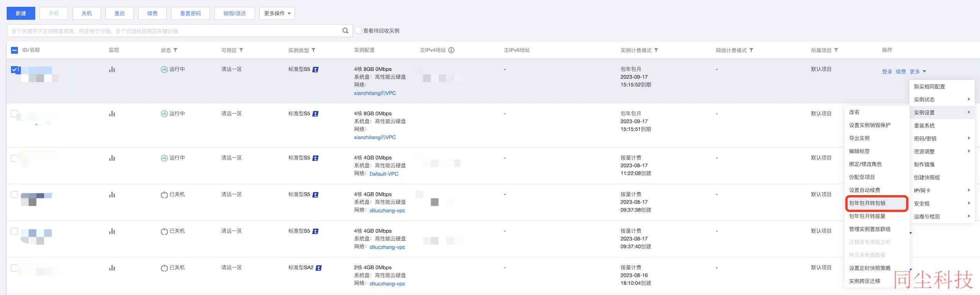Toggle the select-all header checkbox

(14, 50)
